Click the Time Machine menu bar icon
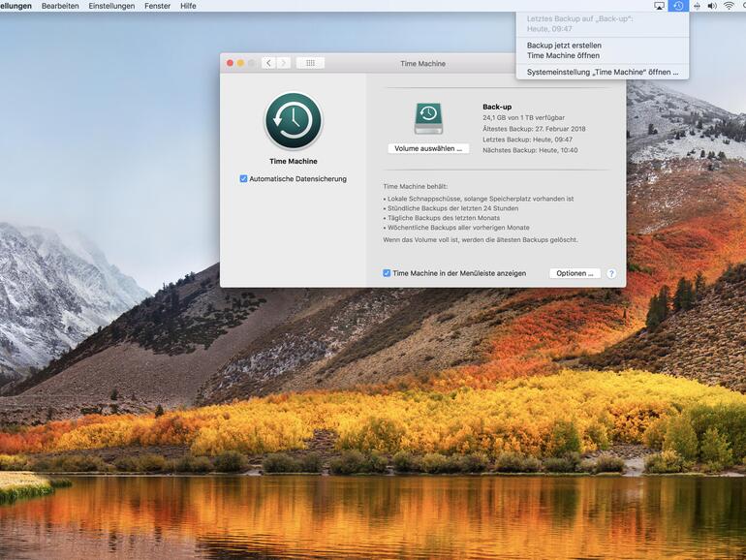The image size is (746, 560). (678, 6)
